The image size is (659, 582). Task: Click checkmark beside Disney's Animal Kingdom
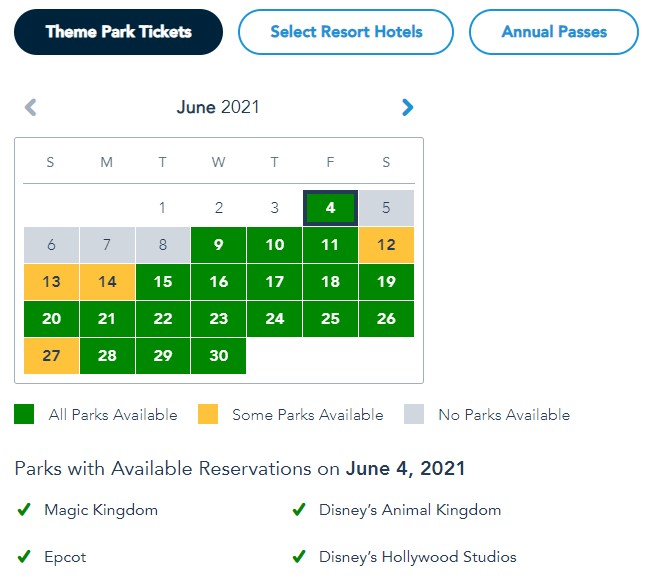[x=298, y=510]
